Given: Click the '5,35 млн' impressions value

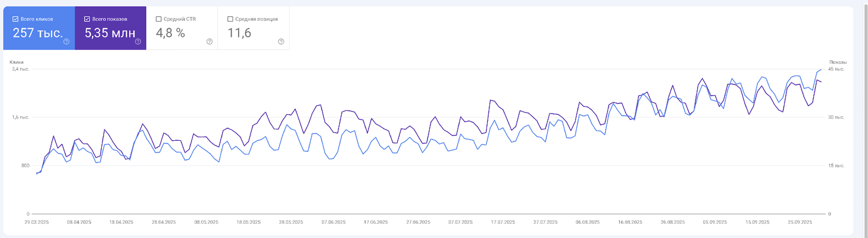Looking at the screenshot, I should (x=110, y=33).
